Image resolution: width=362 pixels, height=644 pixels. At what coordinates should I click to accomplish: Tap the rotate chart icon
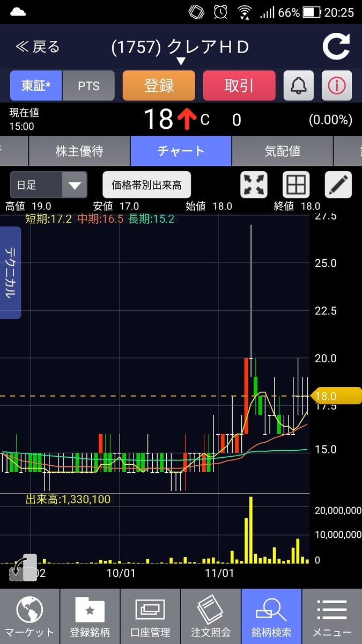tap(23, 568)
